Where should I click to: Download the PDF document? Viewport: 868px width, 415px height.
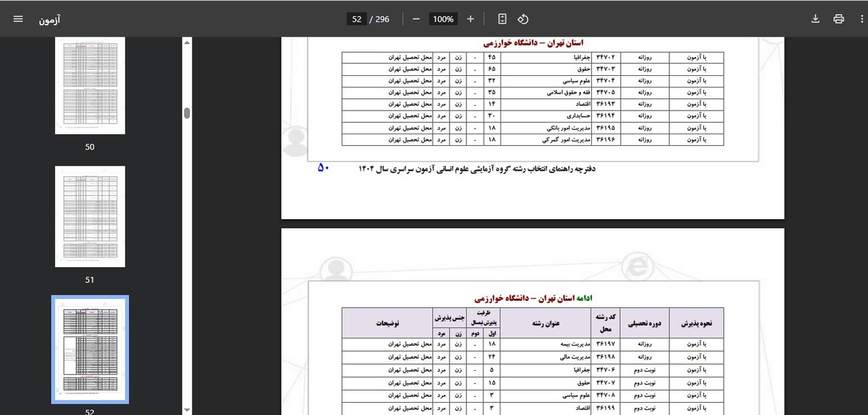click(x=816, y=19)
